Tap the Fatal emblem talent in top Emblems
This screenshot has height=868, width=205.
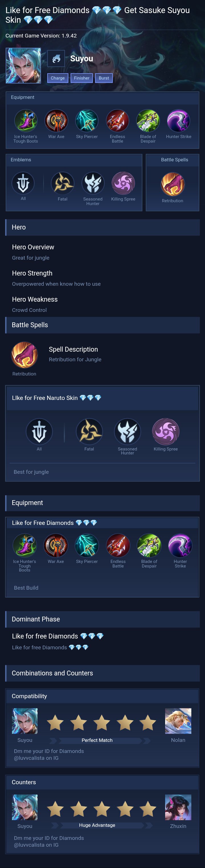[62, 183]
